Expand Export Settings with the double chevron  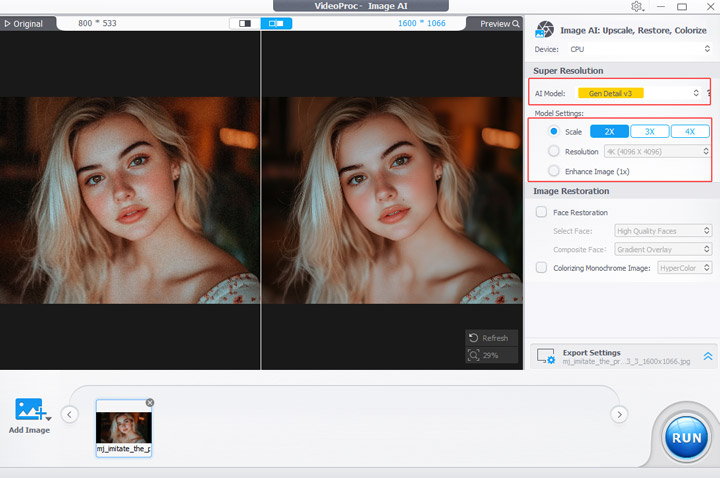pos(708,356)
